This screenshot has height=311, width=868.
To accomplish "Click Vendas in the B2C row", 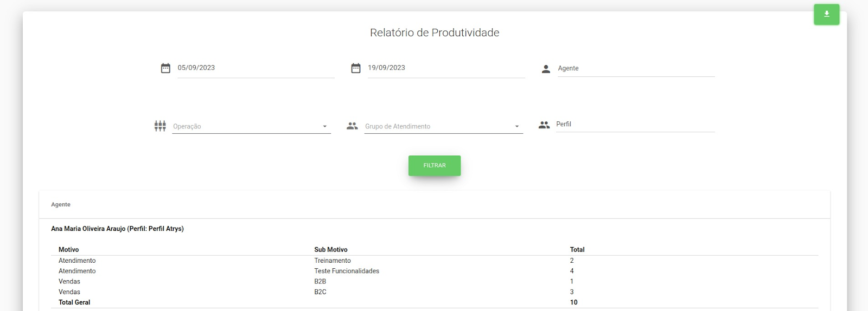I will coord(69,291).
